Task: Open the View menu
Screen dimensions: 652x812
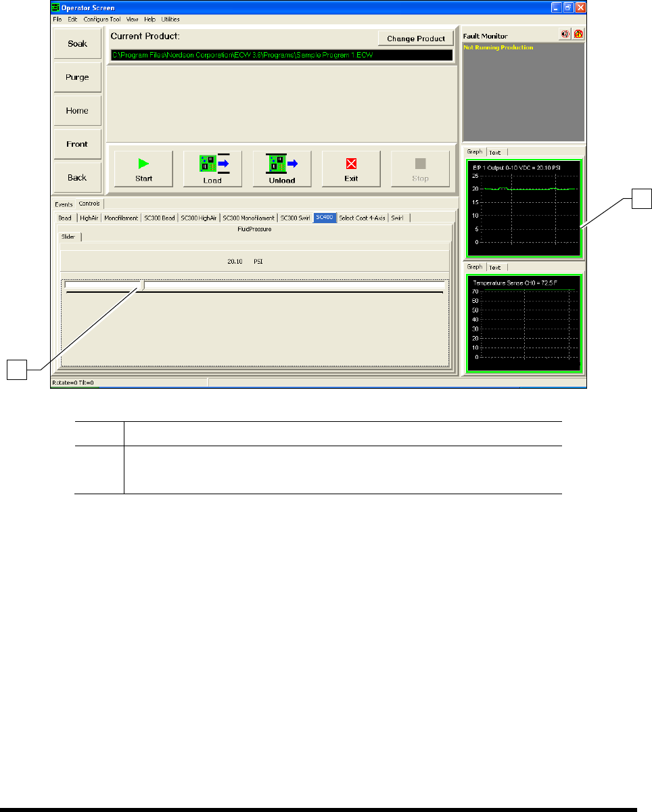Action: coord(132,20)
